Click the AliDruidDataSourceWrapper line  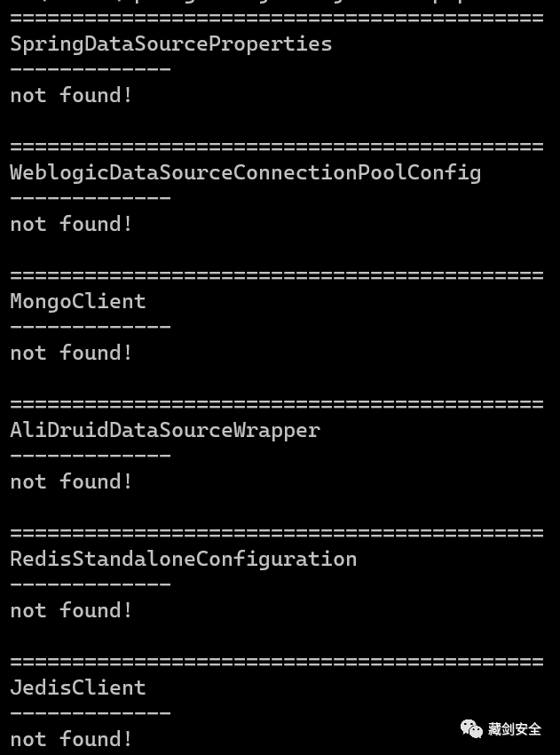164,430
